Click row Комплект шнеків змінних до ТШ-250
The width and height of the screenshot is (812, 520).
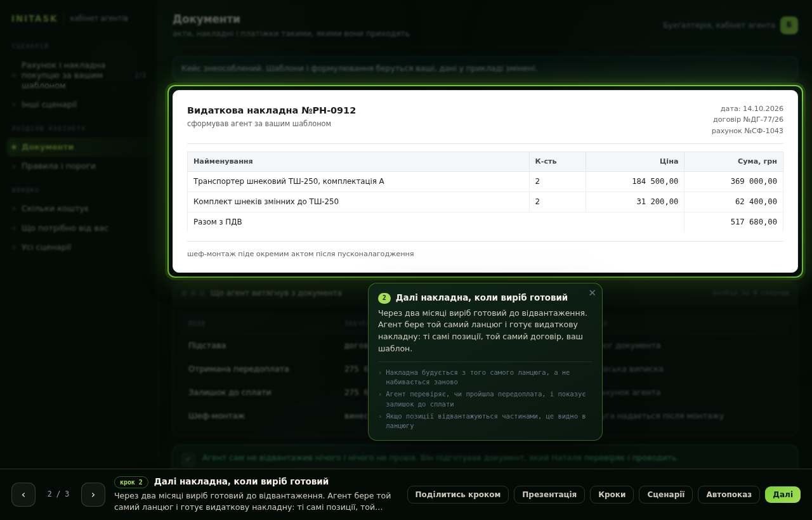[485, 202]
